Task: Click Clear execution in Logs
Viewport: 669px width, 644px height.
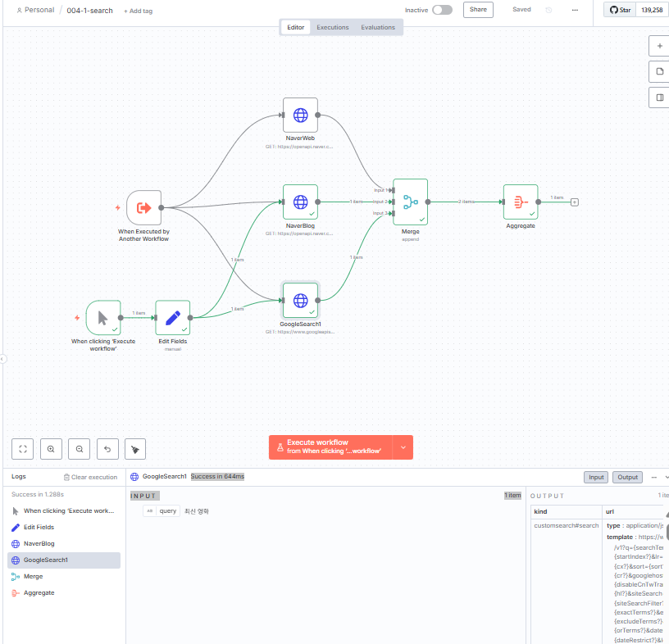Action: [x=90, y=477]
